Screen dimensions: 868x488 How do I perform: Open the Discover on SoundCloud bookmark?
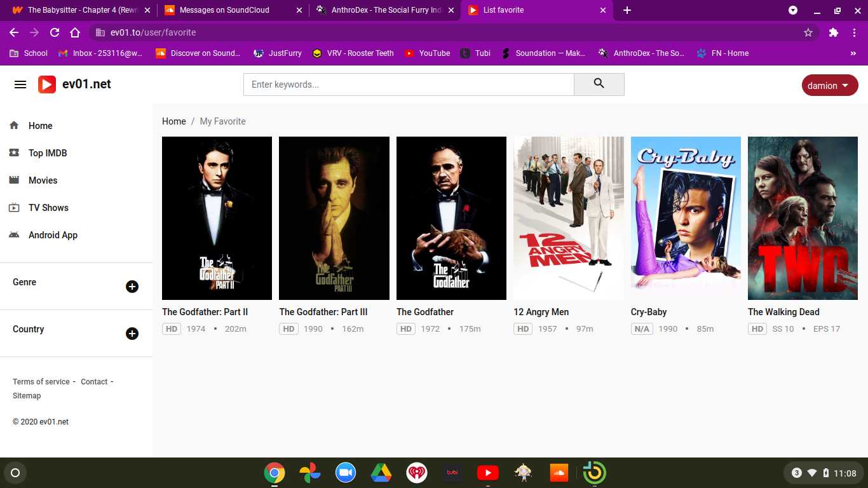(198, 53)
